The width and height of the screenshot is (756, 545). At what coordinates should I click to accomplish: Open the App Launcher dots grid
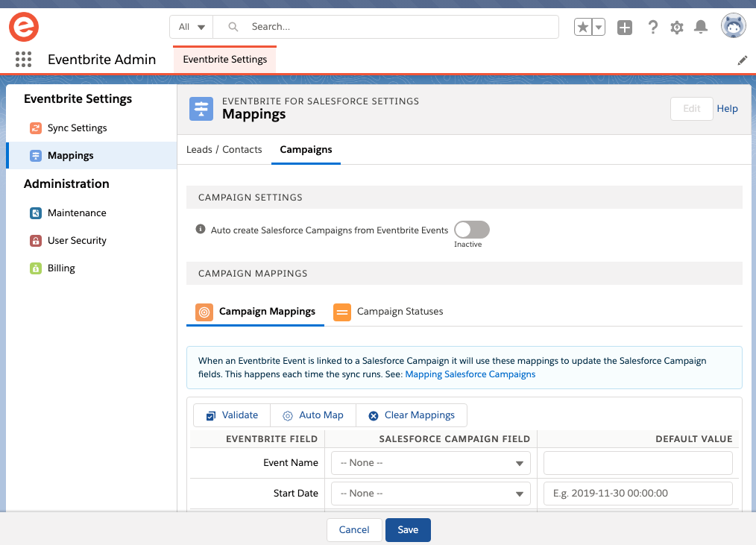click(23, 60)
